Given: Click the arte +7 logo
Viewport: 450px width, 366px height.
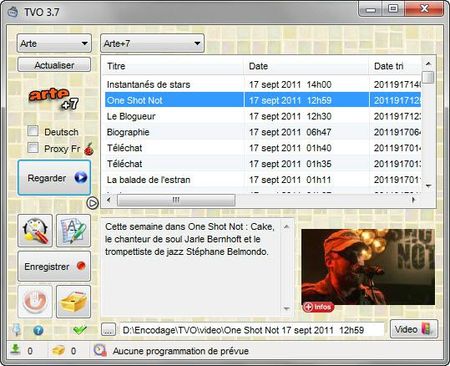Looking at the screenshot, I should tap(54, 99).
